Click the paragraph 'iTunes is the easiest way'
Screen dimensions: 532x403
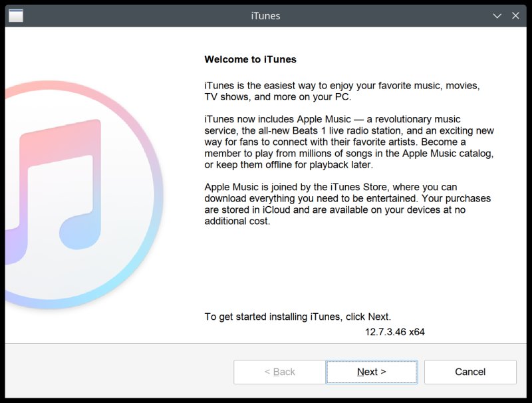(342, 91)
